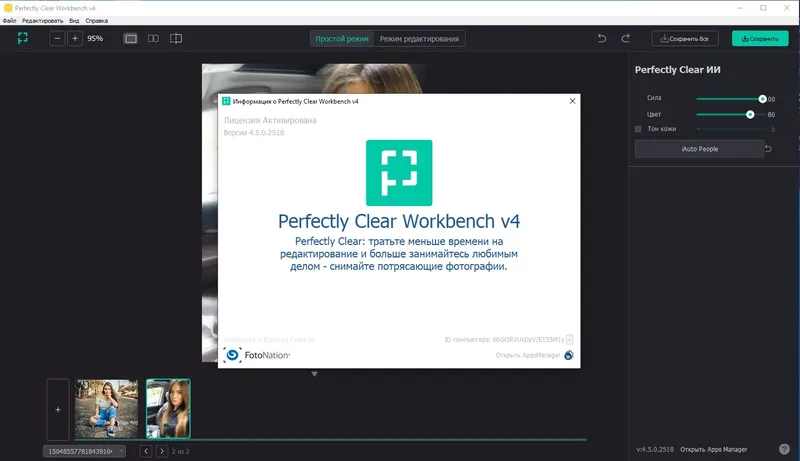The image size is (800, 461).
Task: Click the Версия 4.5.0.2518 text in dialog
Action: coord(254,133)
